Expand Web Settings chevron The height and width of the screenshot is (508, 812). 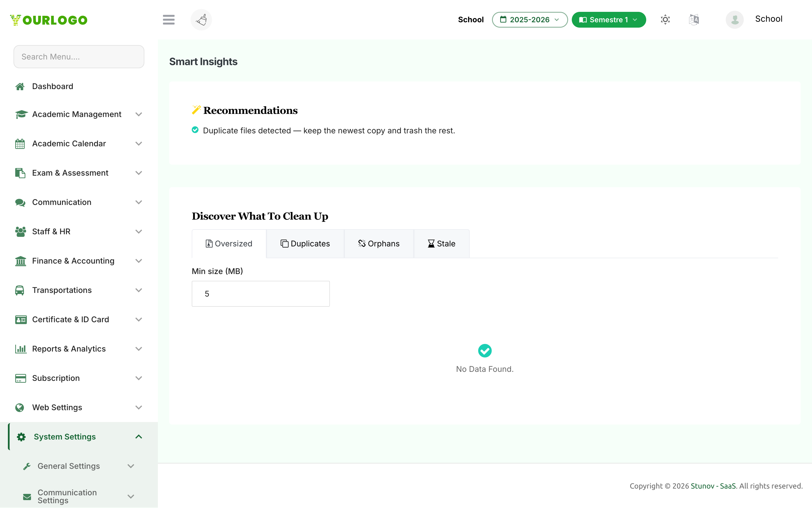pos(139,408)
